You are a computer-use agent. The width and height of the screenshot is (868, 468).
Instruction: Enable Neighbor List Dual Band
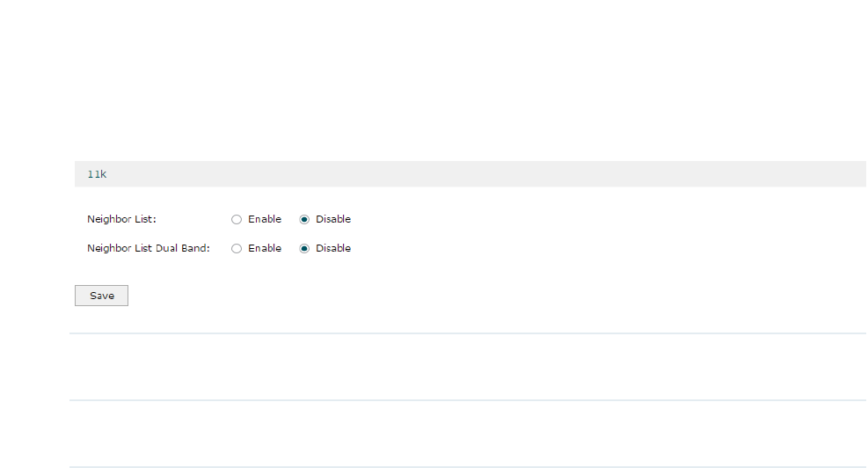click(x=237, y=249)
